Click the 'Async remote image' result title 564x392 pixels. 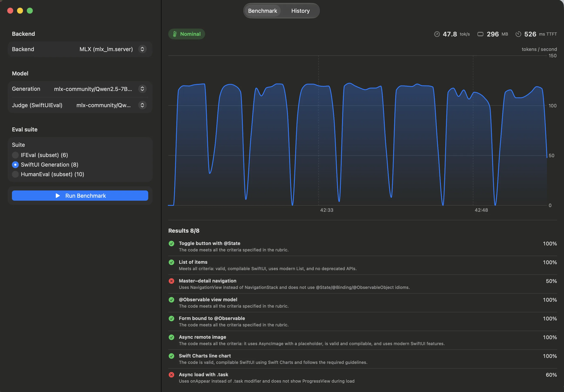click(x=202, y=337)
